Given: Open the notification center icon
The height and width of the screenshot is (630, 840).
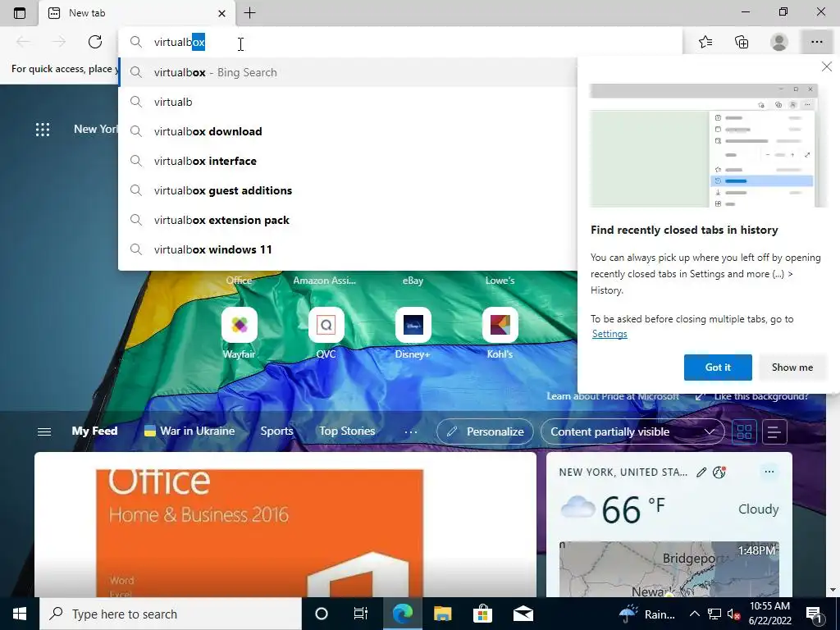Looking at the screenshot, I should tap(813, 614).
